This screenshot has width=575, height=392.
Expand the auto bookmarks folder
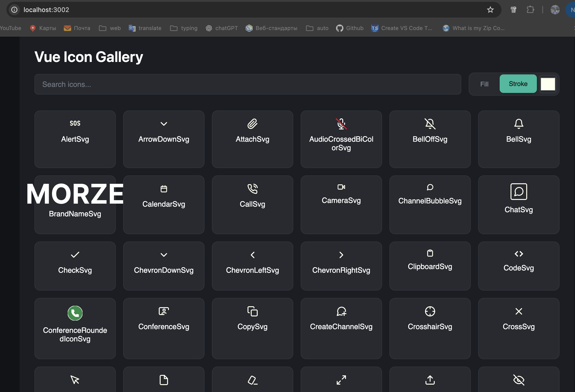coord(317,28)
